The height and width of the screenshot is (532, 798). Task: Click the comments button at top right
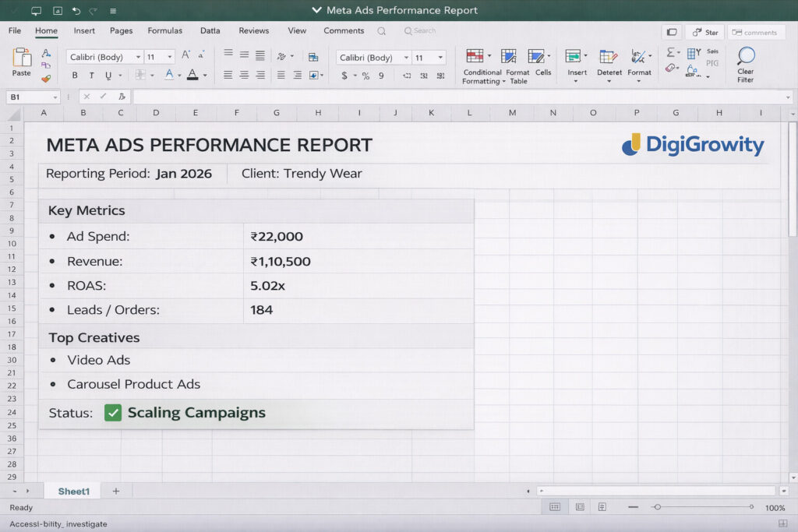pyautogui.click(x=755, y=33)
